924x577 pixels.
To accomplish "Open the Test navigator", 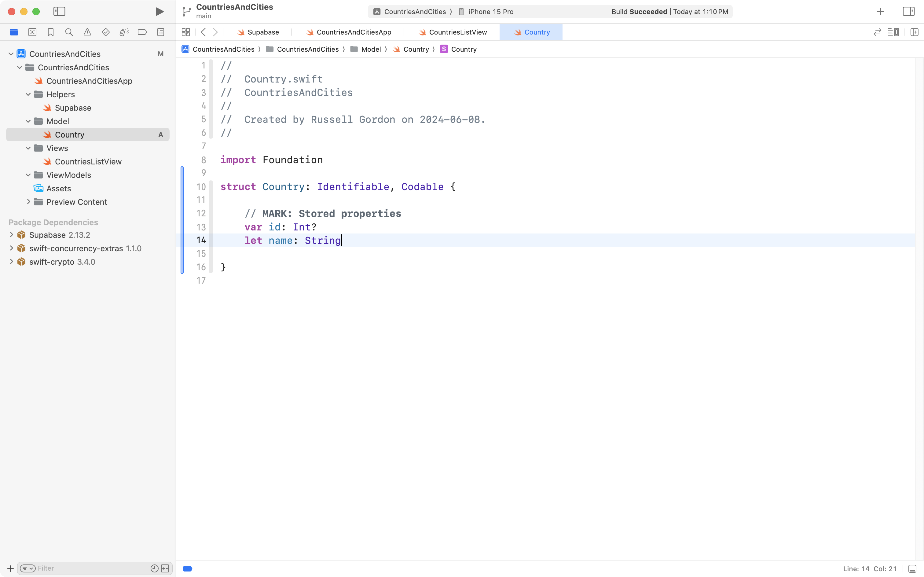I will pos(106,32).
